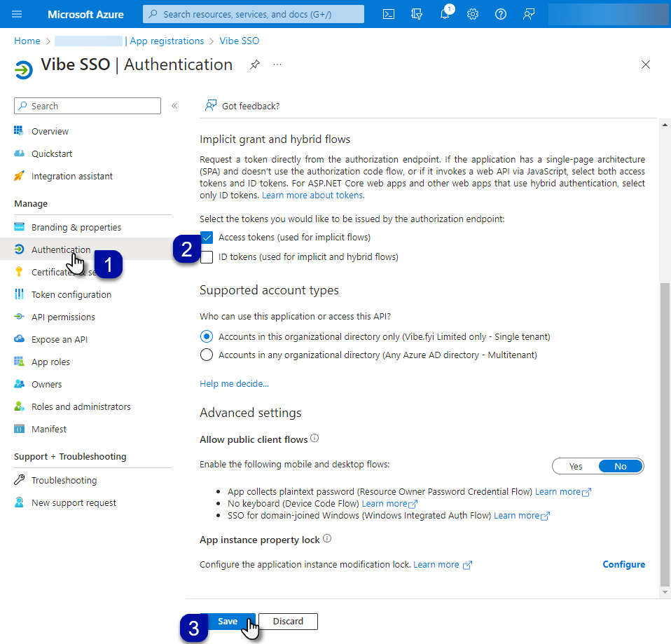The image size is (671, 644).
Task: Open Learn more about tokens link
Action: pyautogui.click(x=313, y=196)
